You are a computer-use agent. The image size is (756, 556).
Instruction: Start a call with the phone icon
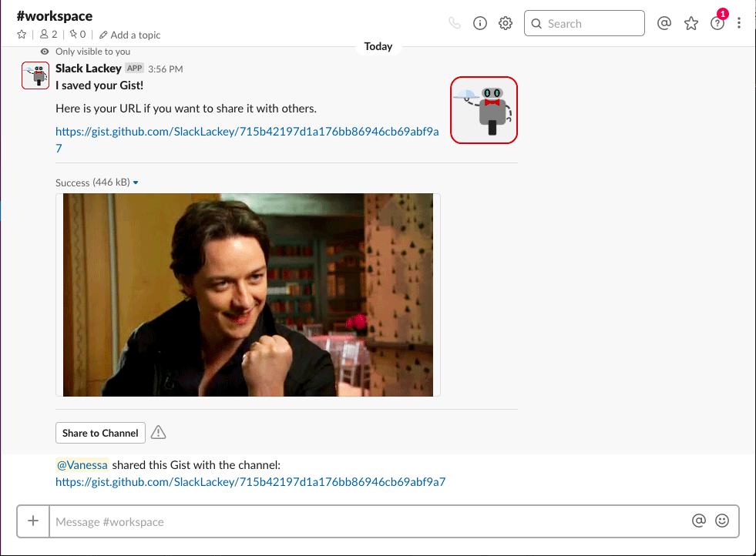tap(454, 23)
